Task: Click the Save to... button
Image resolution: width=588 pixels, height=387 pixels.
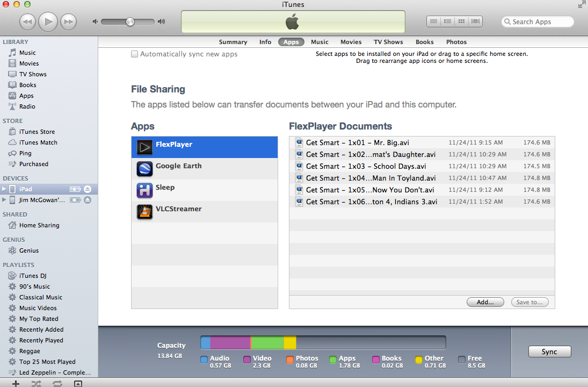Action: pos(529,302)
